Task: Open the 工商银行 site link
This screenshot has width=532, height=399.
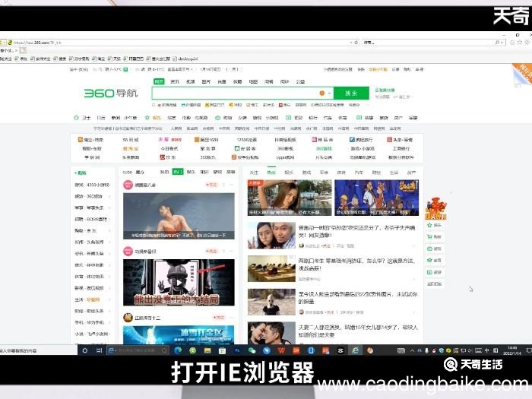Action: 401,149
